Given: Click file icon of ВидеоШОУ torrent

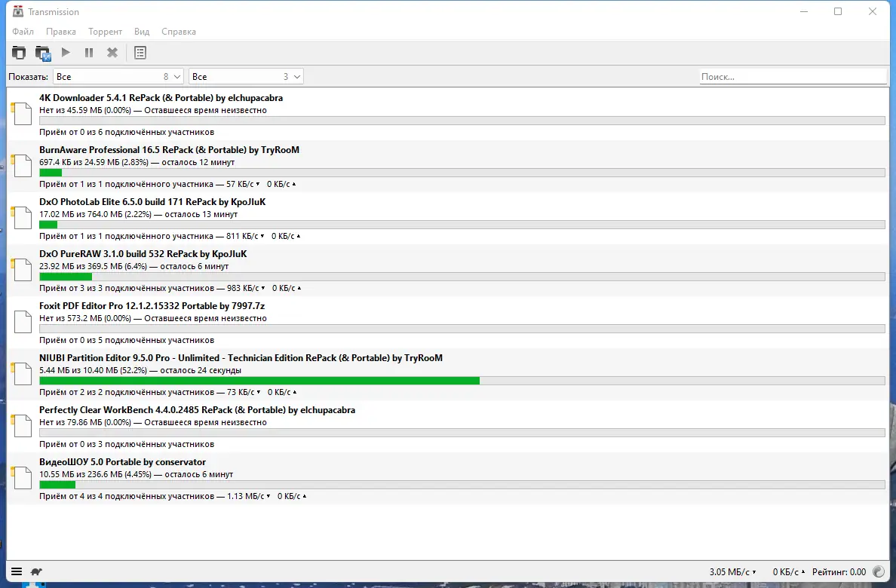Looking at the screenshot, I should click(23, 478).
